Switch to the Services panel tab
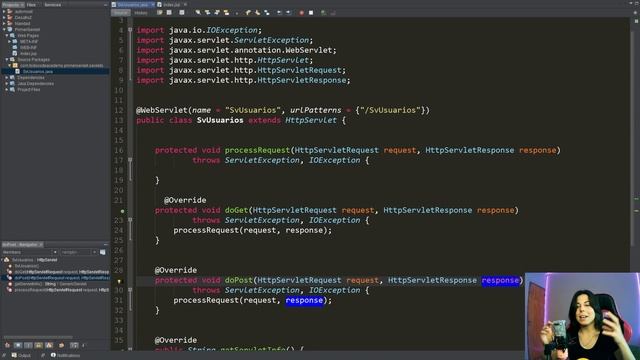This screenshot has width=640, height=360. (52, 4)
